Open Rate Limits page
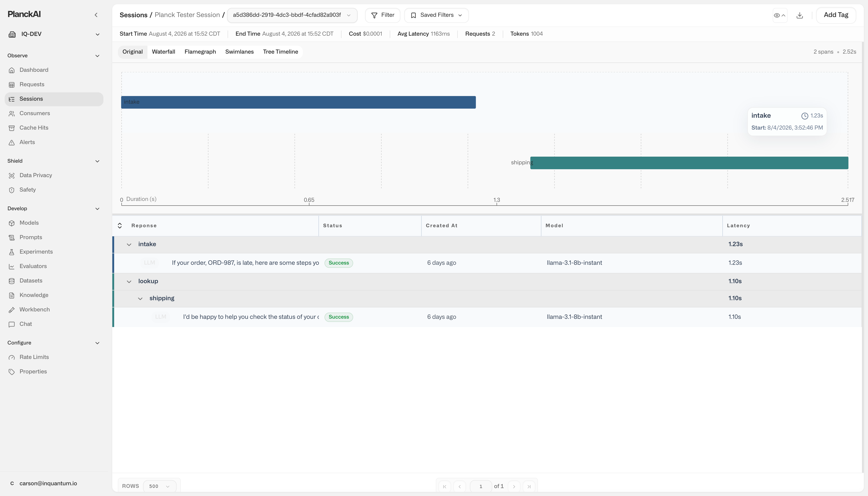868x496 pixels. (54, 357)
